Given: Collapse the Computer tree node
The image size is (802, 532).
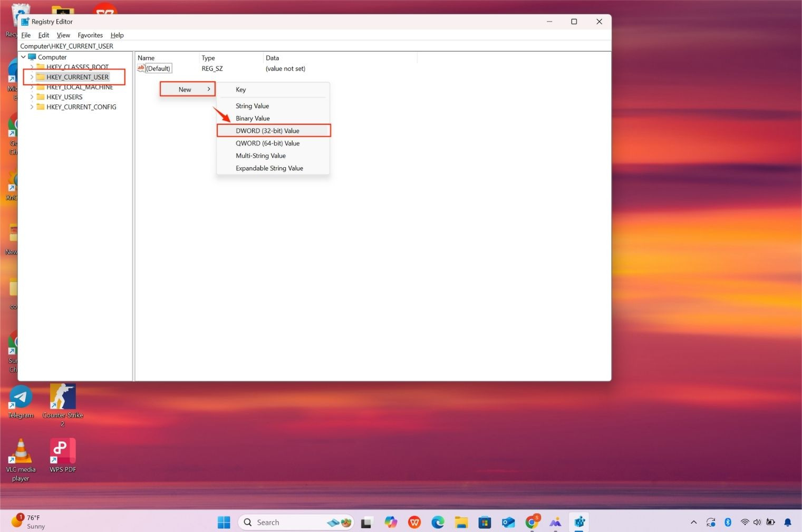Looking at the screenshot, I should click(x=23, y=56).
